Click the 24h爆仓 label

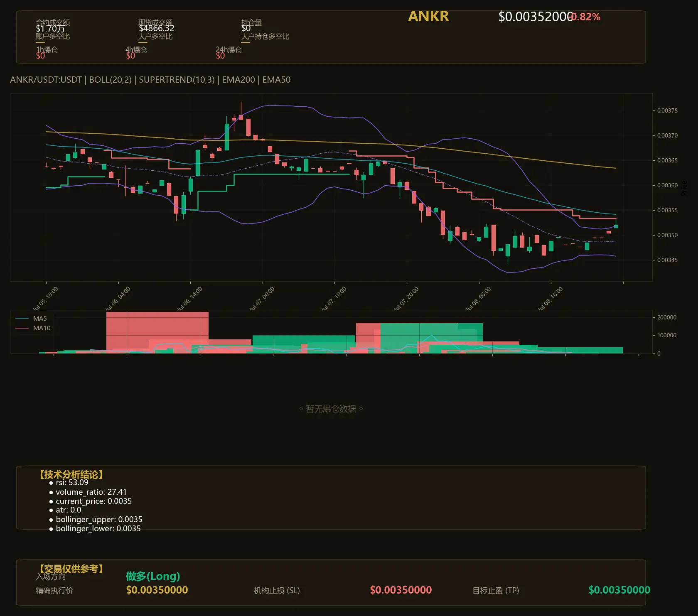point(229,50)
